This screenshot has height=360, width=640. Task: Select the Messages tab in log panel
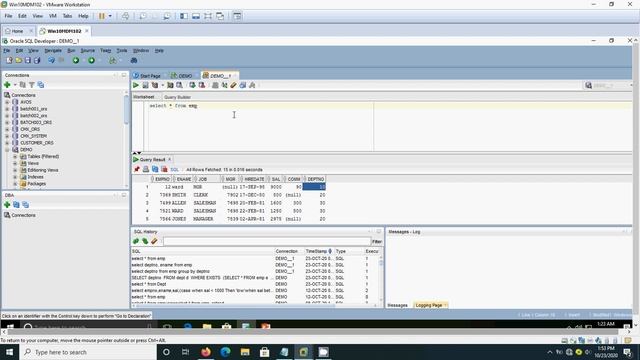(x=397, y=305)
